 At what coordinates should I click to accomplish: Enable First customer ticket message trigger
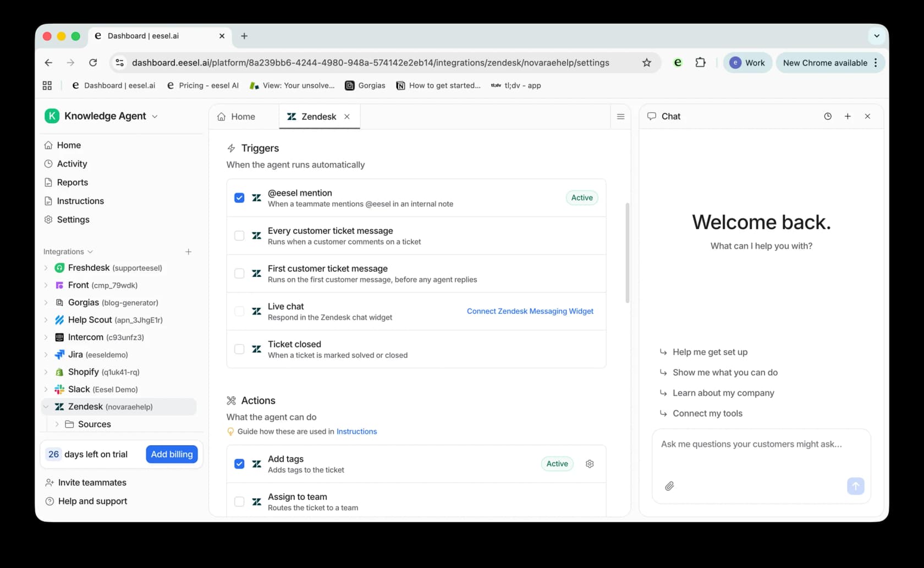click(239, 274)
